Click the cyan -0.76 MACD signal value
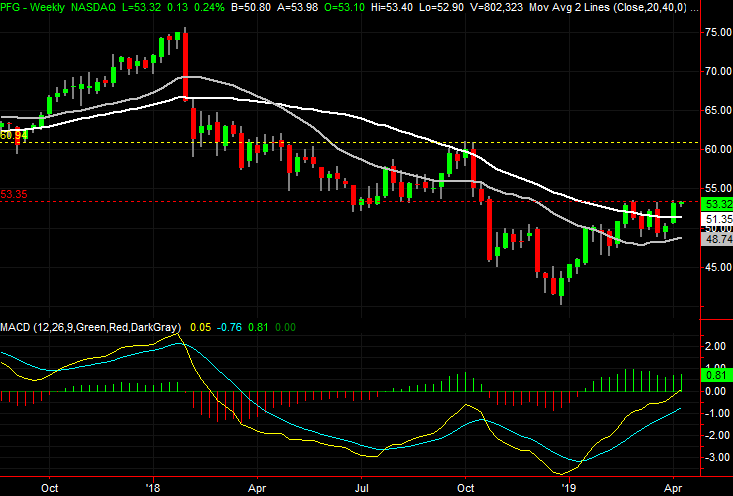 (x=229, y=327)
